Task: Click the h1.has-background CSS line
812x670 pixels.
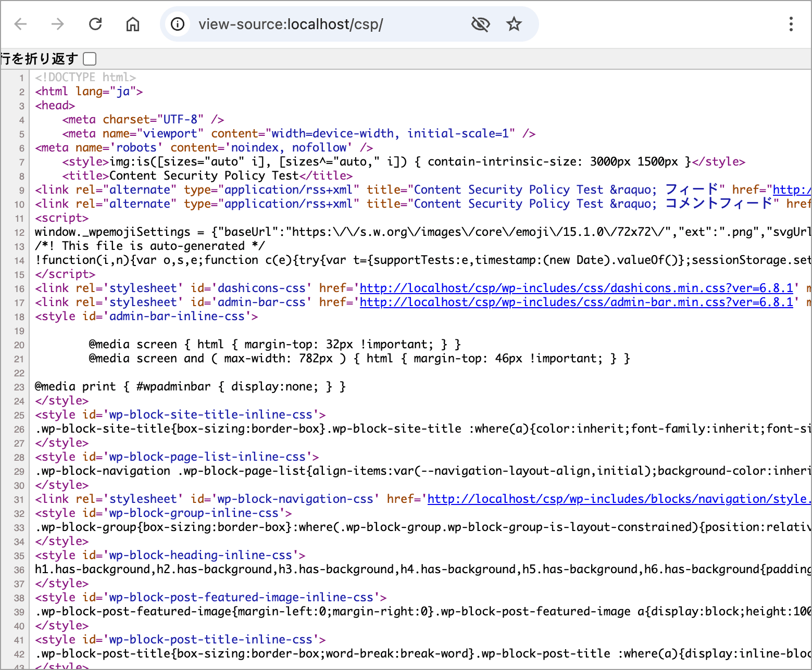Action: click(x=422, y=570)
